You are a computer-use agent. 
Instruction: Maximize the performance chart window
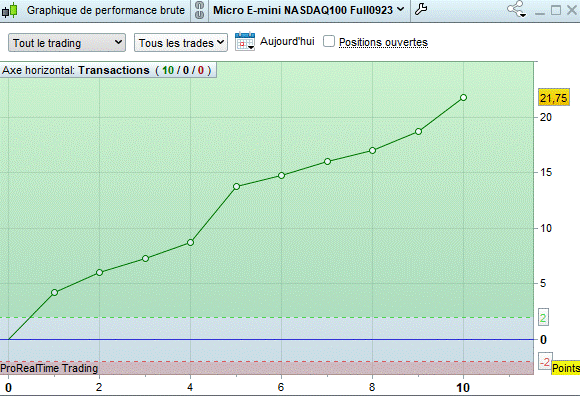(x=556, y=10)
